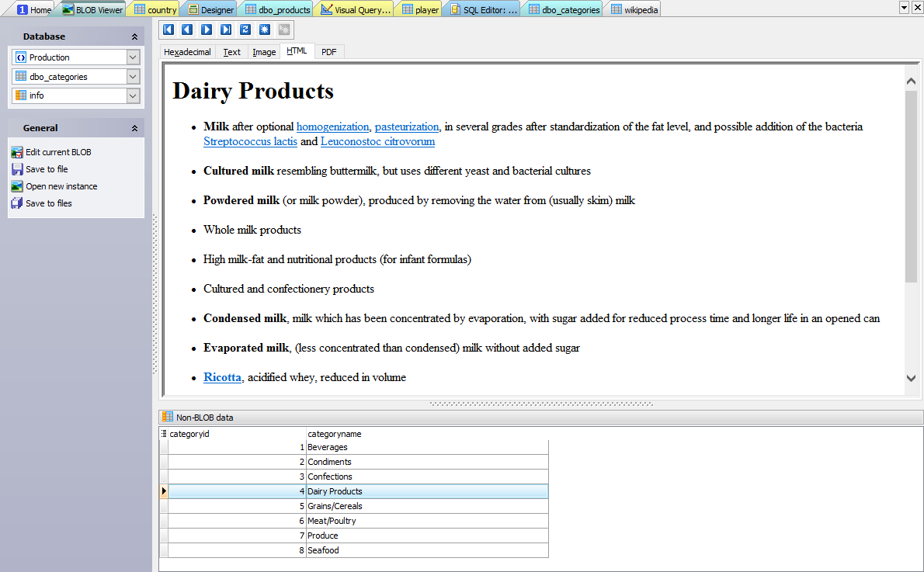Collapse the General panel section
The height and width of the screenshot is (572, 924).
(x=134, y=129)
